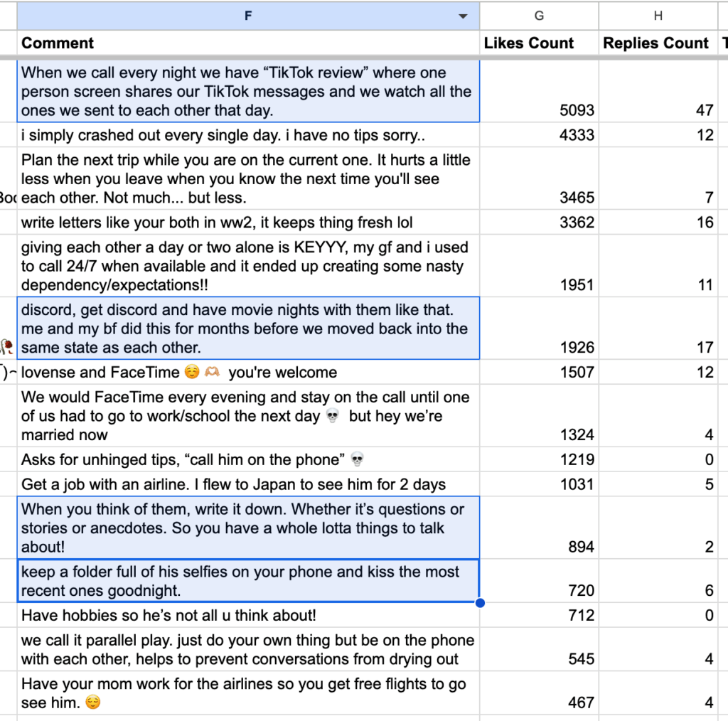Screen dimensions: 728x721
Task: Select the "i simply crashed out" comment cell
Action: coord(247,135)
